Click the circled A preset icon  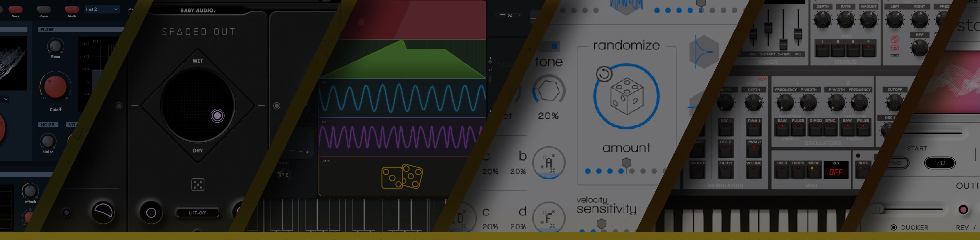[549, 163]
